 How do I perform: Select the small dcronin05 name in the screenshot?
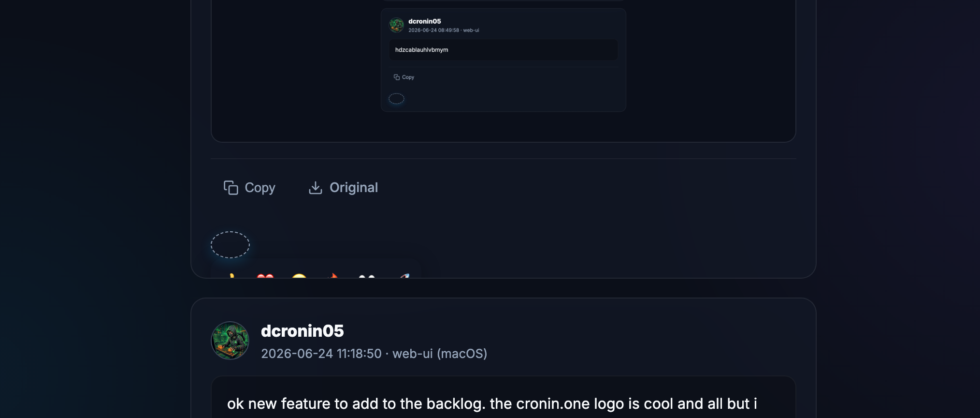(425, 21)
